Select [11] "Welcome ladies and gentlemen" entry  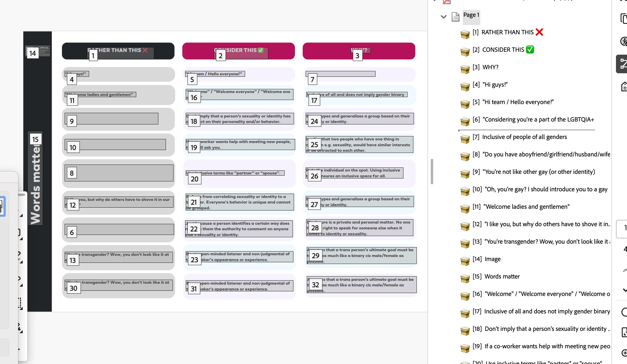coord(526,207)
